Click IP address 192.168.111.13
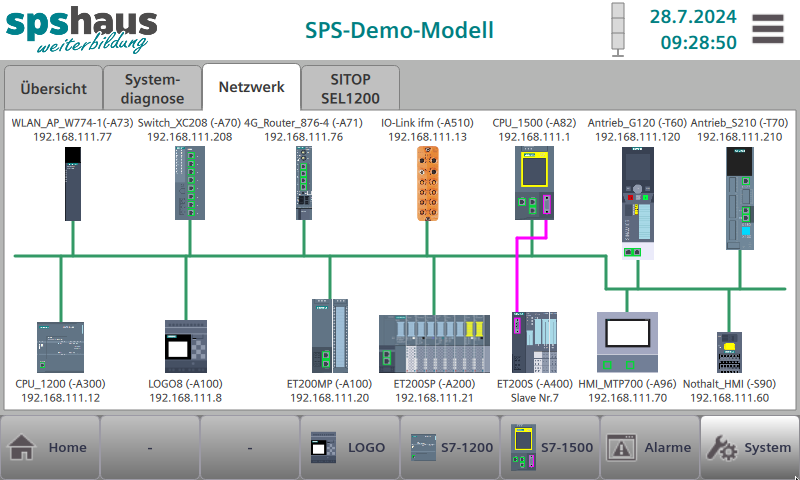 coord(428,137)
